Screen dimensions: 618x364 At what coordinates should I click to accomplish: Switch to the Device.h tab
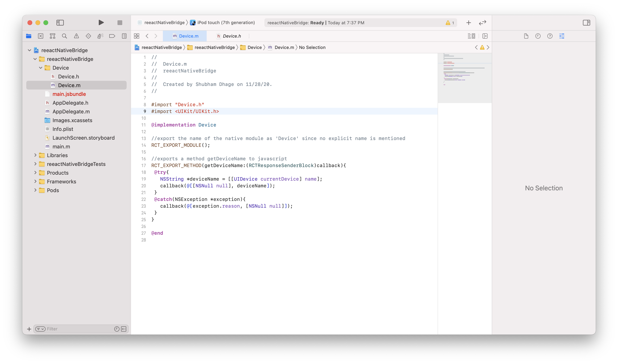click(229, 36)
